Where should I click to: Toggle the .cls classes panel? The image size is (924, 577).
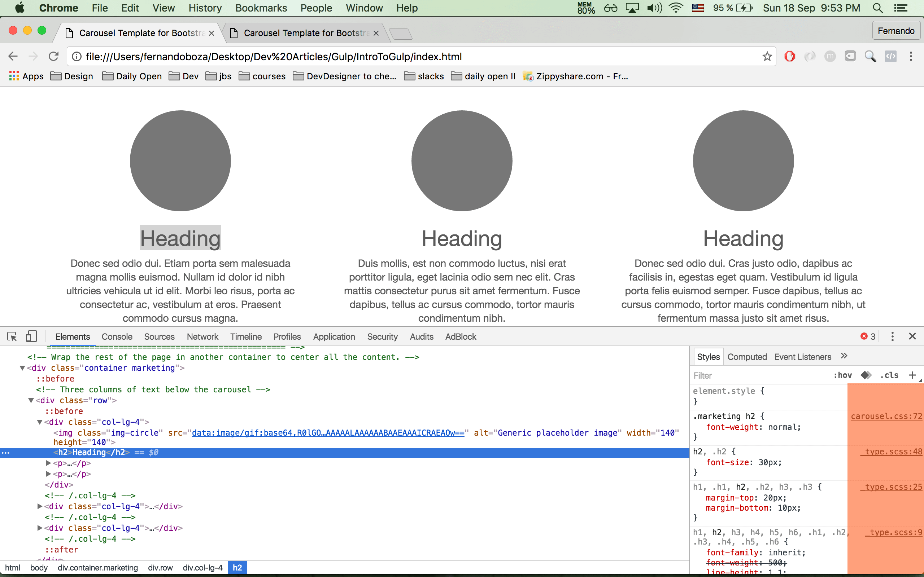(889, 375)
